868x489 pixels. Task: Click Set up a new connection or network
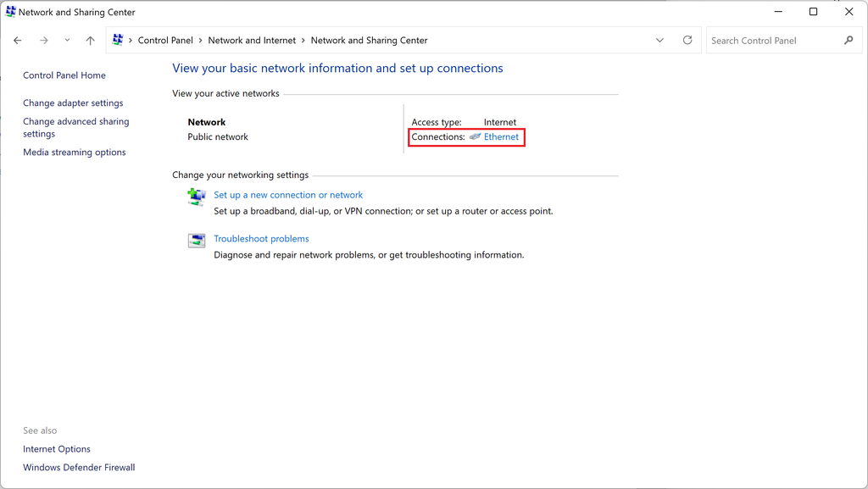(288, 195)
